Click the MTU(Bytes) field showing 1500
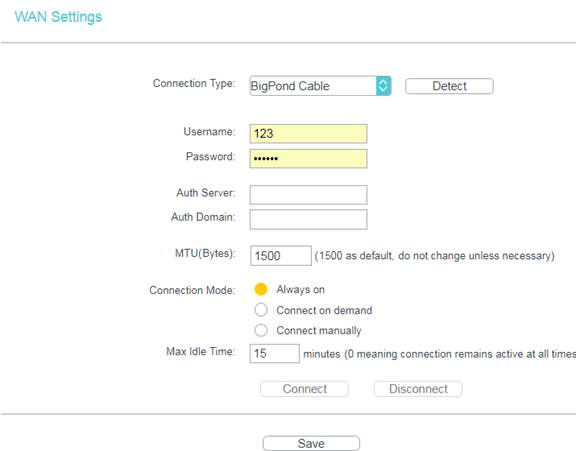 (x=281, y=256)
